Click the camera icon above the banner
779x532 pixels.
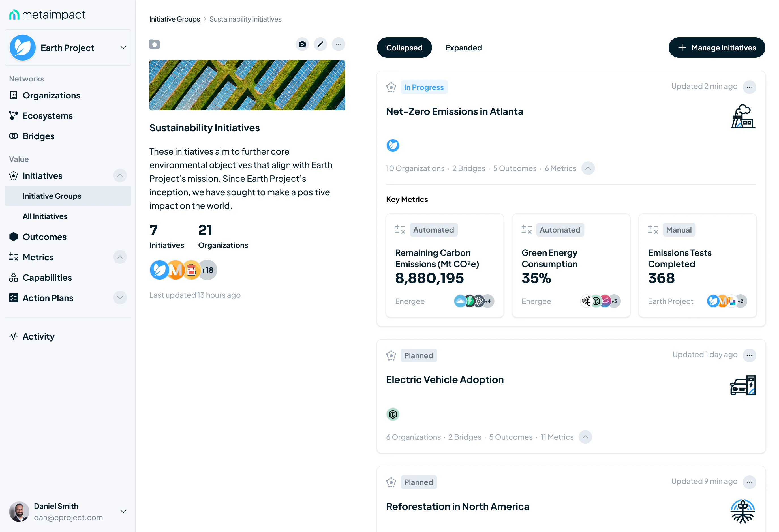pos(302,44)
